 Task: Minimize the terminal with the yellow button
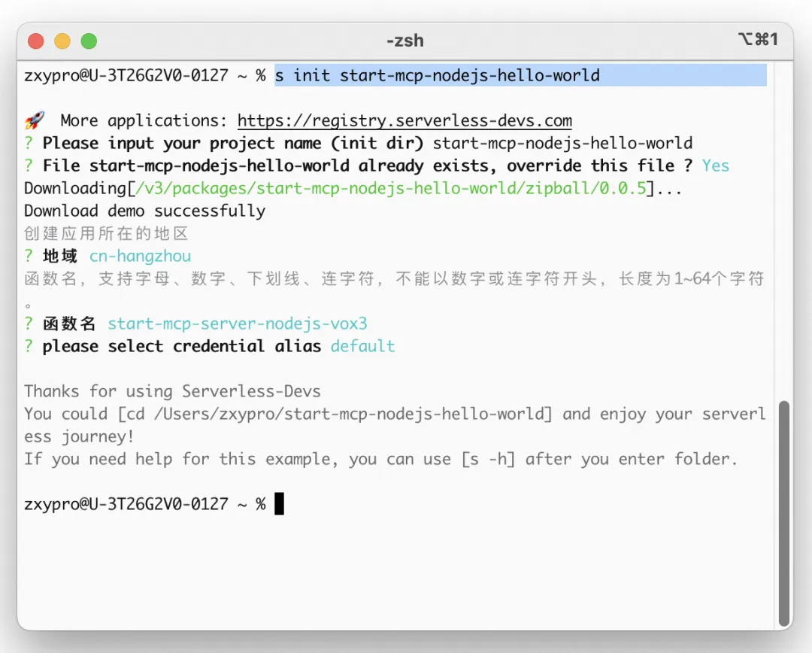click(x=62, y=41)
